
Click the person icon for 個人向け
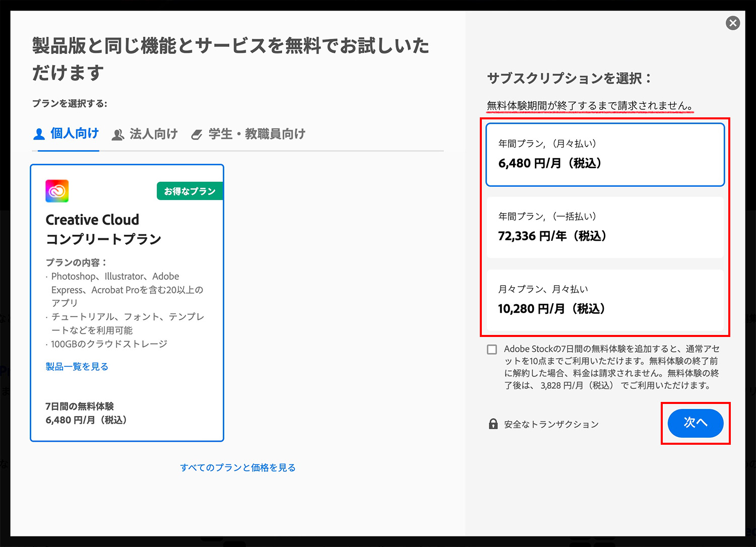(39, 134)
